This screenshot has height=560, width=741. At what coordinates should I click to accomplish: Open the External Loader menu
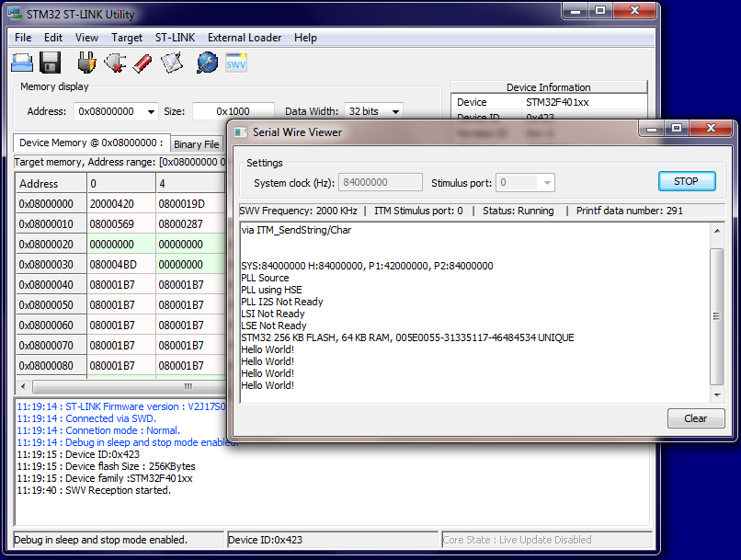[245, 38]
